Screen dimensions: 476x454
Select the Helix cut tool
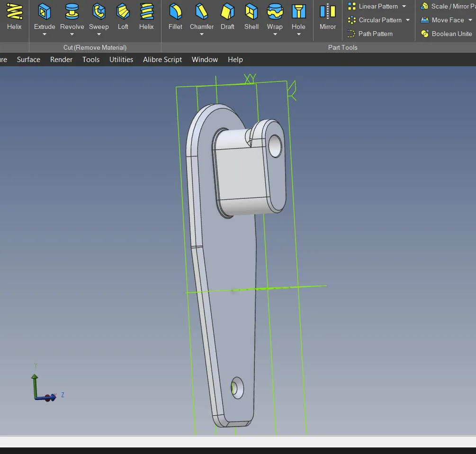tap(146, 17)
